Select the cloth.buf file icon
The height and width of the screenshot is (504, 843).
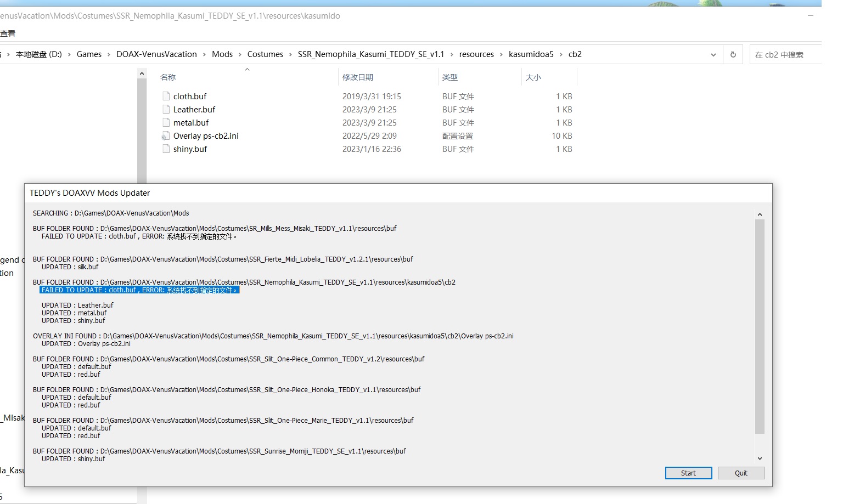pyautogui.click(x=166, y=96)
